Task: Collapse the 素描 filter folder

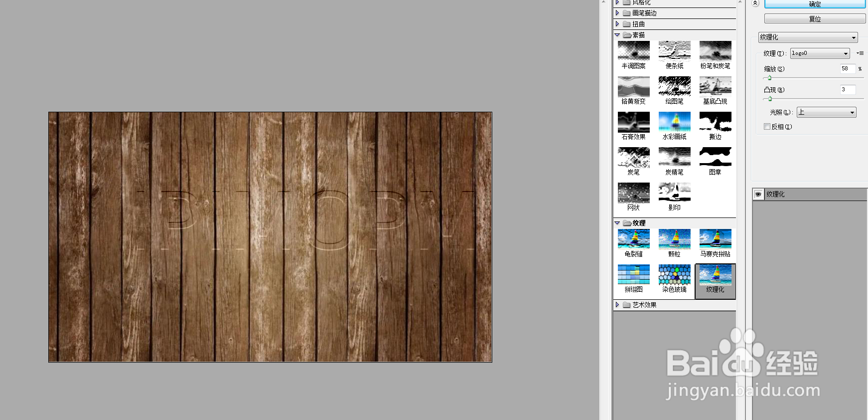Action: 617,35
